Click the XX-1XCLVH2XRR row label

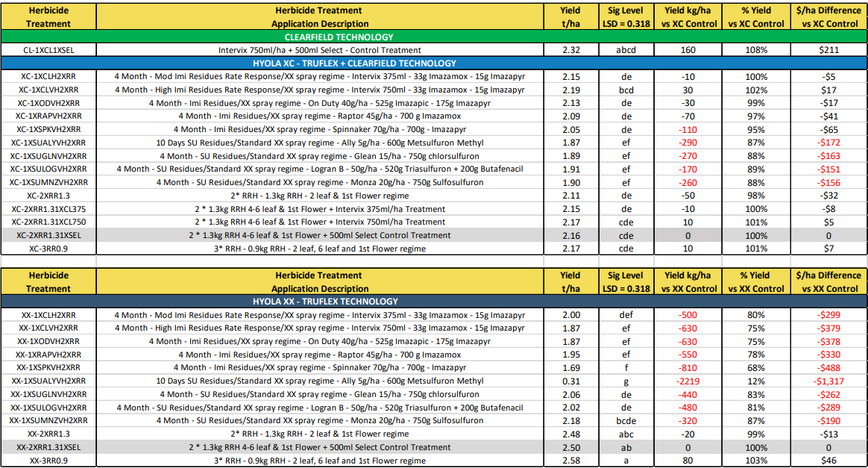(x=48, y=328)
